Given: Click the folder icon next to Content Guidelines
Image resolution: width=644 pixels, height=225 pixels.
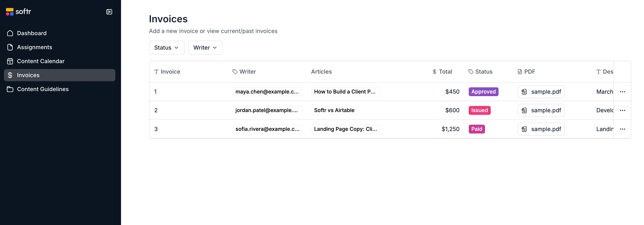Looking at the screenshot, I should [10, 89].
